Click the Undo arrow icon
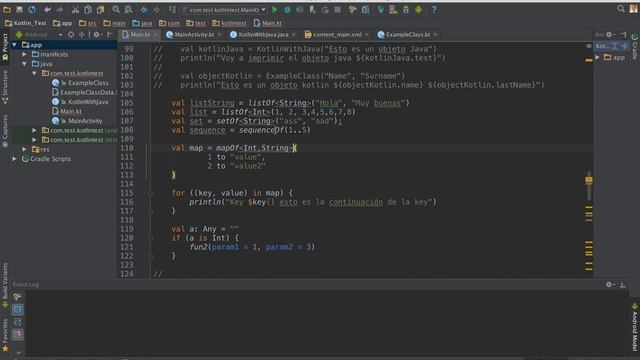Screen dimensions: 640x360 (x=48, y=9)
